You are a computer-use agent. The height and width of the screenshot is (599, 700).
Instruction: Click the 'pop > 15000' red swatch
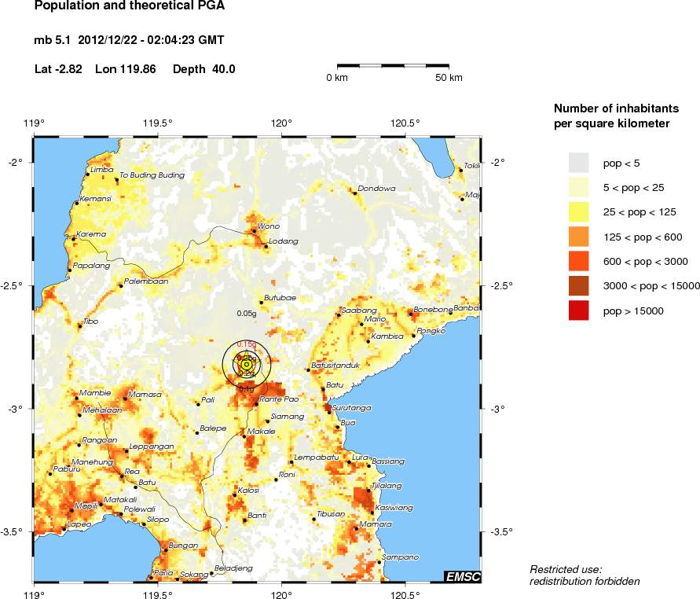578,311
